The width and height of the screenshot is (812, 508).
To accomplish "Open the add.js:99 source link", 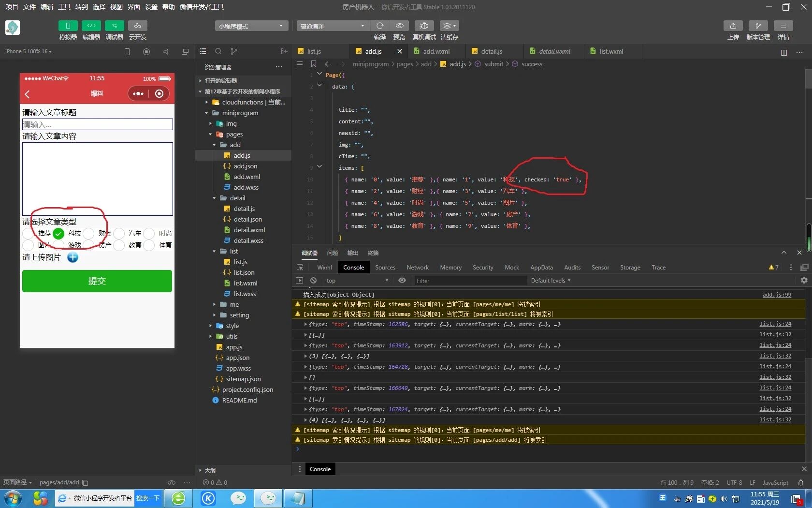I will pyautogui.click(x=777, y=295).
